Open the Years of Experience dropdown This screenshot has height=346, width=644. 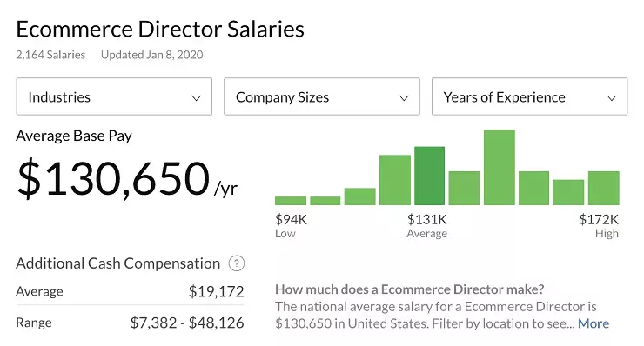point(530,96)
